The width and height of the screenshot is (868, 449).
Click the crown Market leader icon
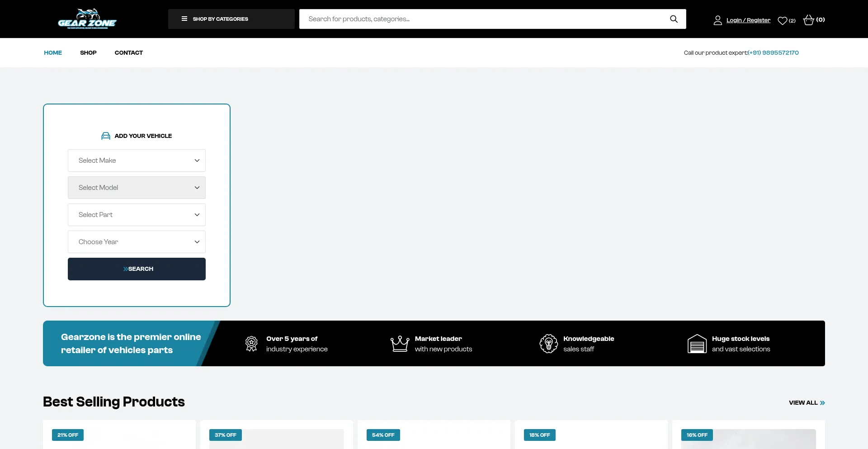click(400, 344)
